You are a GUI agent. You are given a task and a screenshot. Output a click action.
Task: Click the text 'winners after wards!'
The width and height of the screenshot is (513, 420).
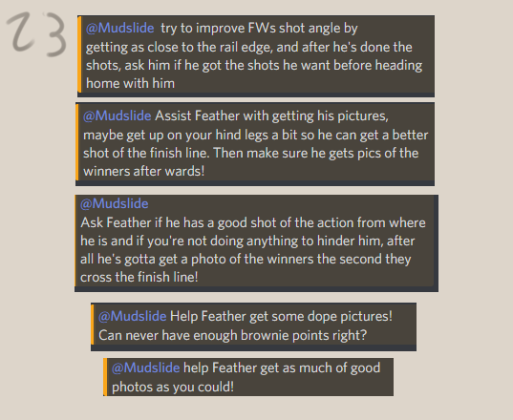tap(144, 171)
